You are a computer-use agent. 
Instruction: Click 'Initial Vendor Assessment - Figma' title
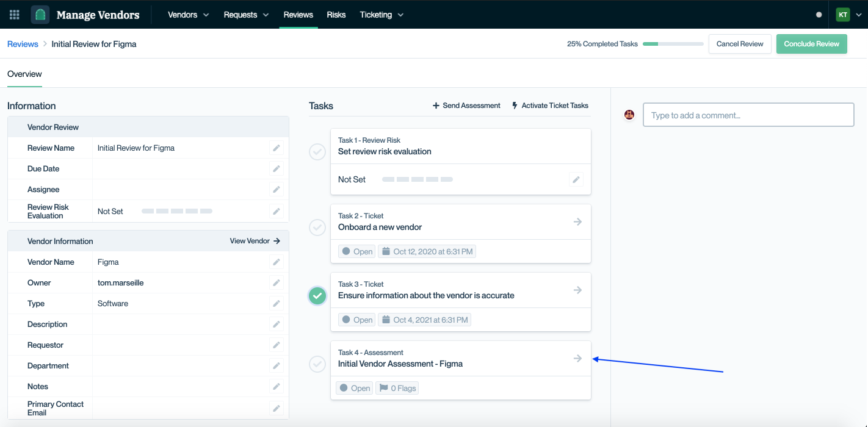[400, 364]
